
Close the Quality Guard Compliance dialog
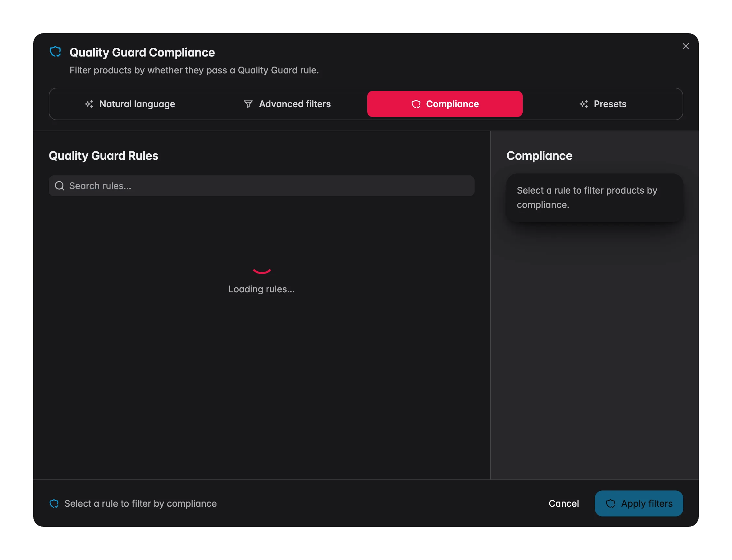pos(685,46)
